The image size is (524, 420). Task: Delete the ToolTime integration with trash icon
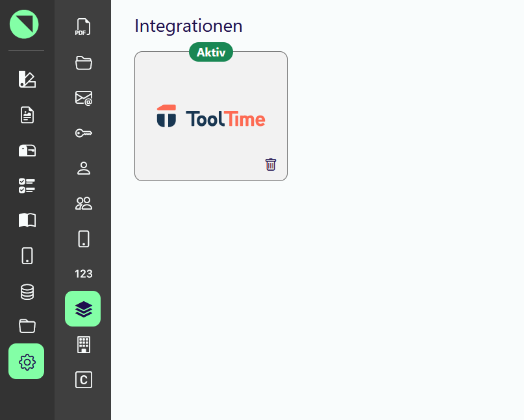pos(271,164)
